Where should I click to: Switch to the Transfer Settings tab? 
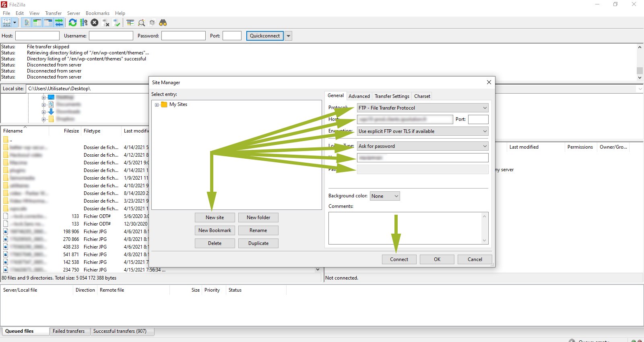click(x=392, y=96)
